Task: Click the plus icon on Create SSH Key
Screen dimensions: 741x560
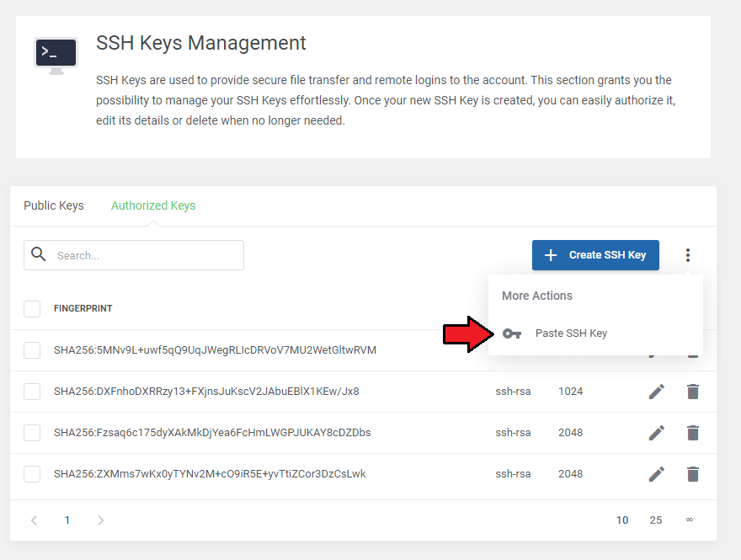Action: pyautogui.click(x=551, y=255)
